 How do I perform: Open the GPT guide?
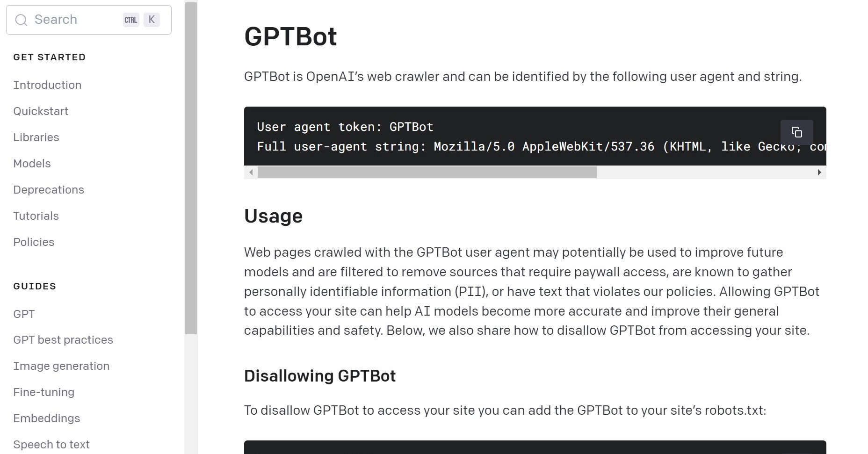(24, 314)
